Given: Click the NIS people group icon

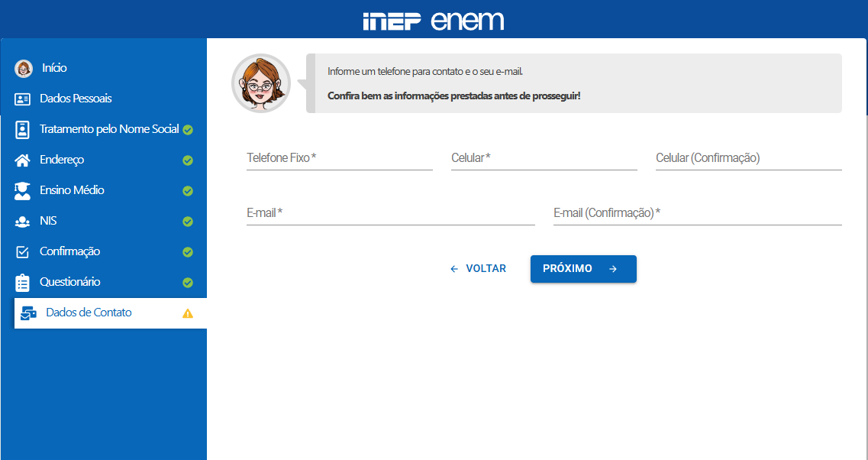Looking at the screenshot, I should click(23, 222).
